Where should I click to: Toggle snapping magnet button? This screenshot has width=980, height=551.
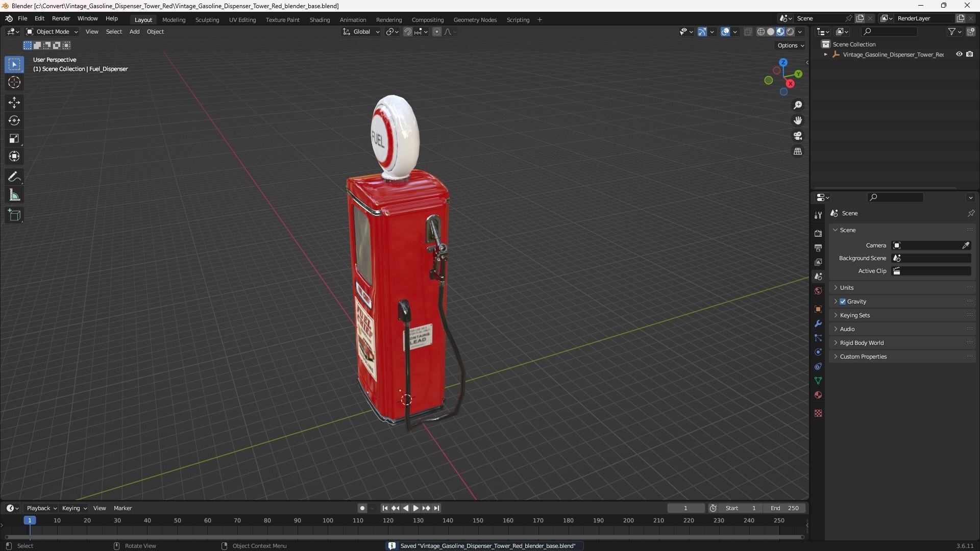pyautogui.click(x=407, y=32)
